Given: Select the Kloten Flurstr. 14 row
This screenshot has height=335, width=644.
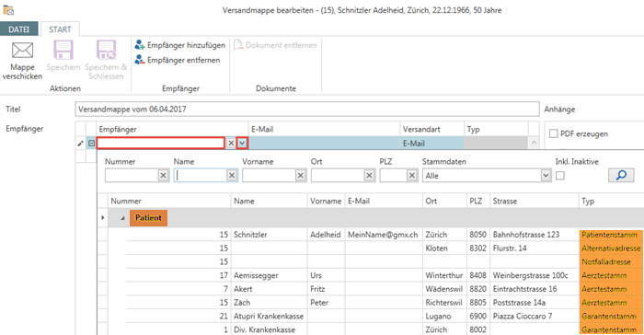Looking at the screenshot, I should pyautogui.click(x=372, y=248).
